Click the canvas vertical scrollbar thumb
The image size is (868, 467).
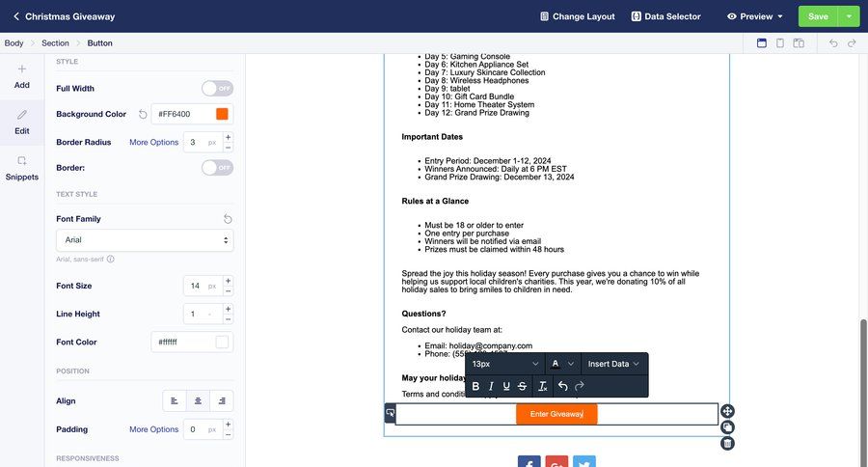coord(863,393)
